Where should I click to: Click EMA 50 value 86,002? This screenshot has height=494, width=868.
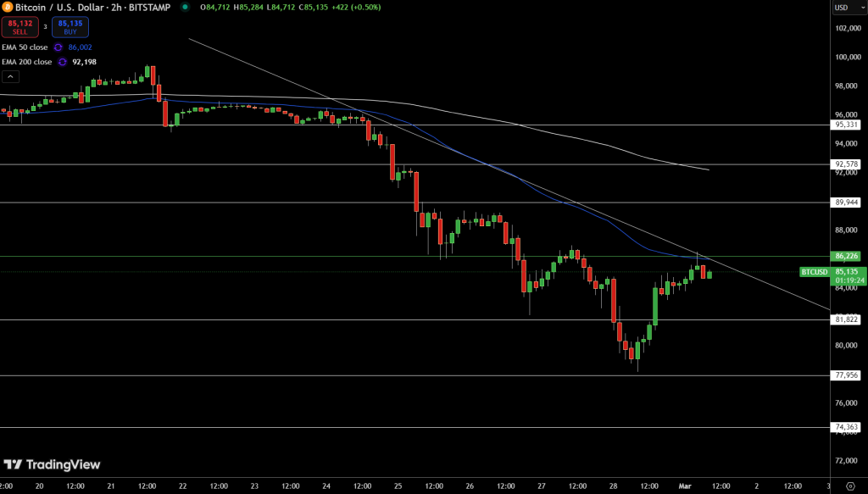[81, 47]
